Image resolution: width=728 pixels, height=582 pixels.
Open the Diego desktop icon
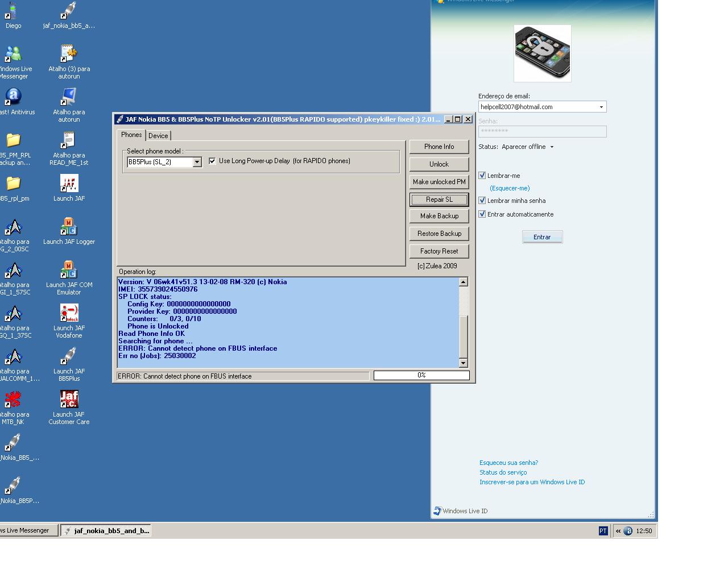(13, 15)
